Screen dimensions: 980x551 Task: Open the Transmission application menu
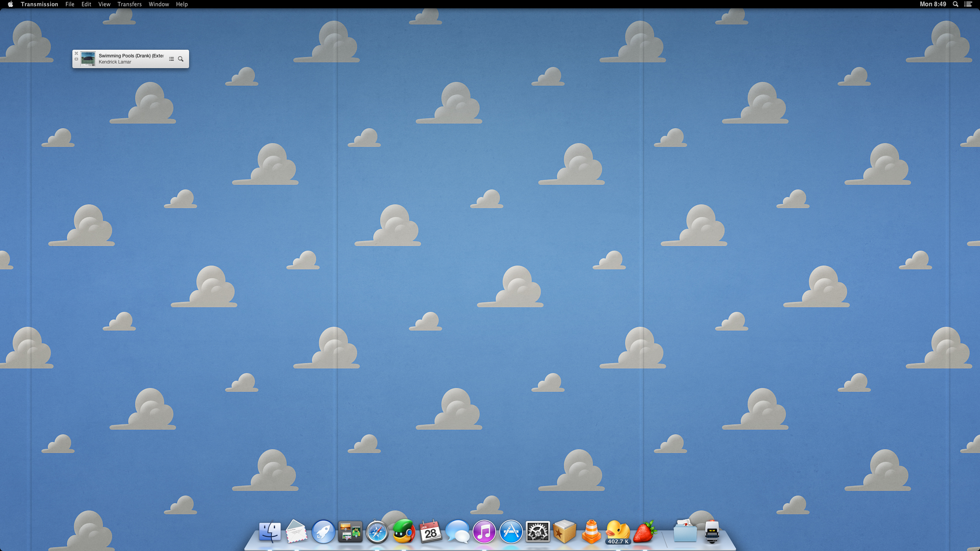pyautogui.click(x=39, y=4)
